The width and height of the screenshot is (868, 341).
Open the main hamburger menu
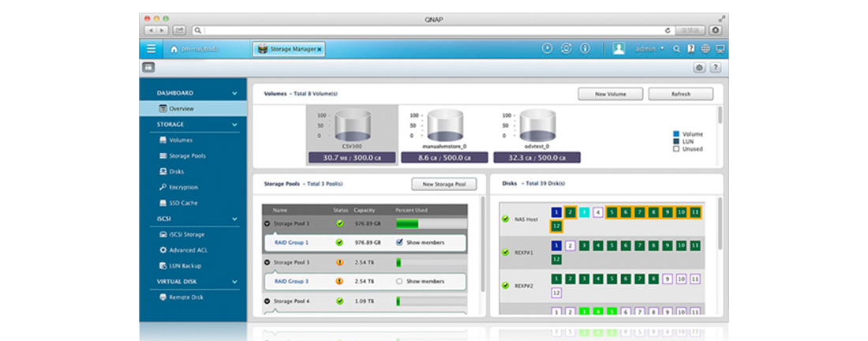151,49
